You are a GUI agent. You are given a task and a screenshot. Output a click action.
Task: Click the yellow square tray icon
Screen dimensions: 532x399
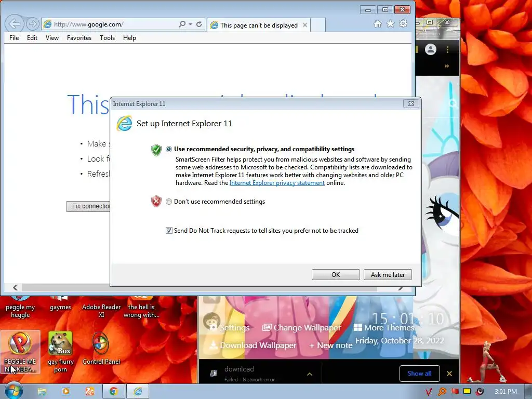click(467, 391)
